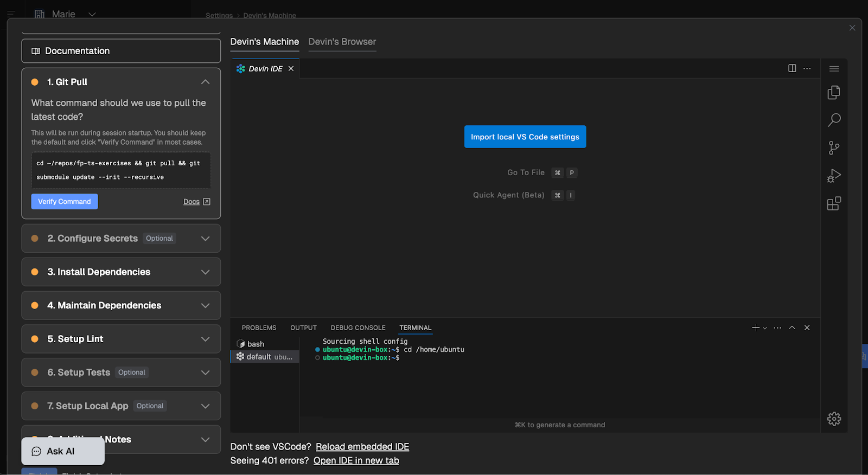The image size is (868, 475).
Task: Click the Quick Agent (Beta) shortcut hint
Action: 524,195
